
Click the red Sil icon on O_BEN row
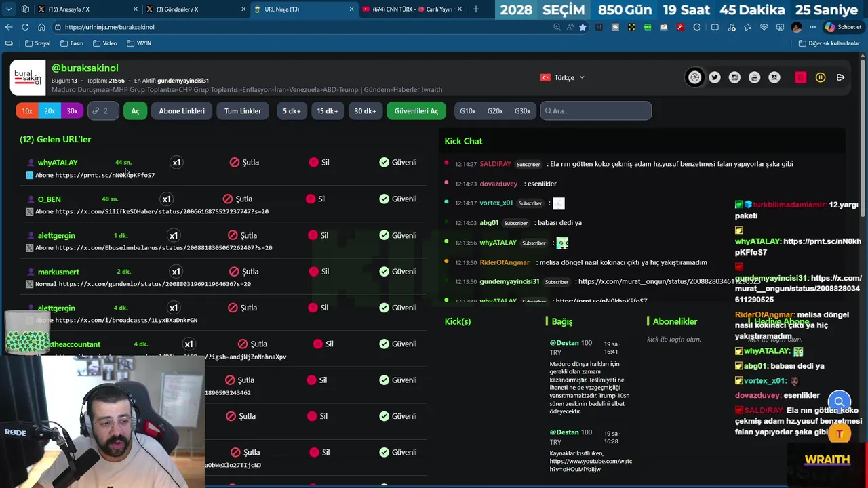coord(311,199)
